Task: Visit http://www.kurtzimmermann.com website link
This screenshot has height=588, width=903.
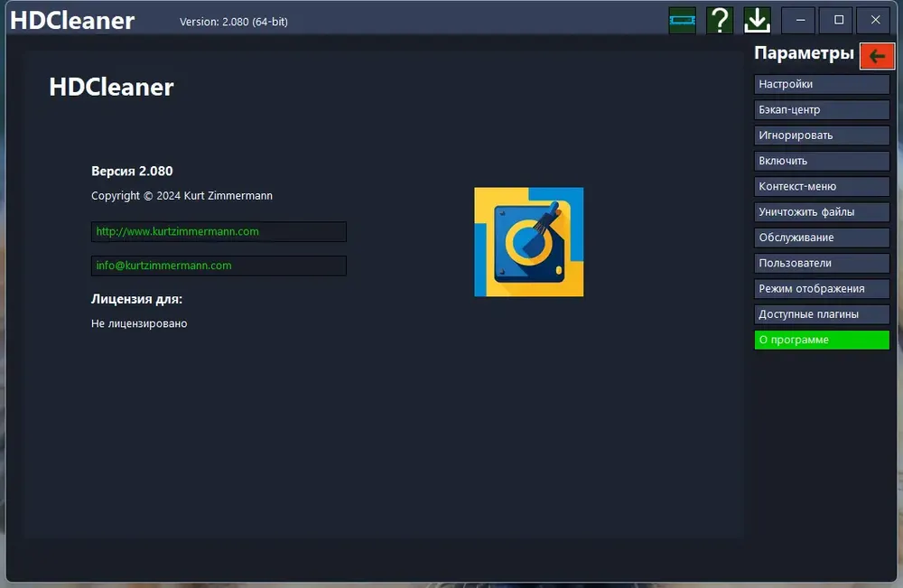Action: [219, 231]
